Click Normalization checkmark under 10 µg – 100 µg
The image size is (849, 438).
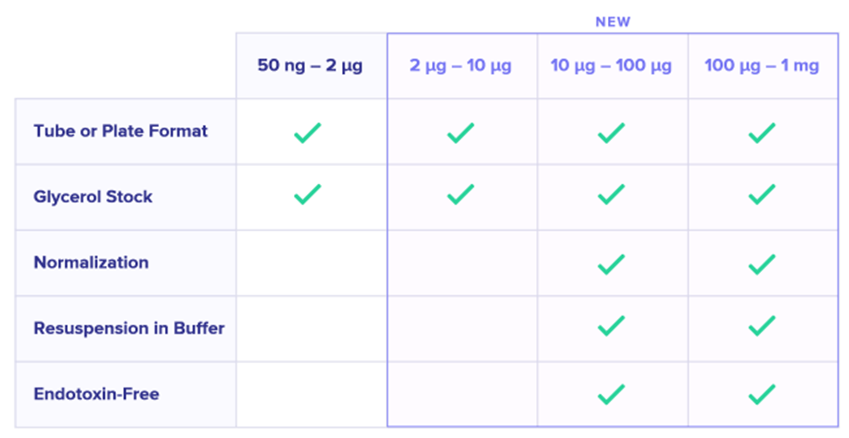[x=610, y=264]
